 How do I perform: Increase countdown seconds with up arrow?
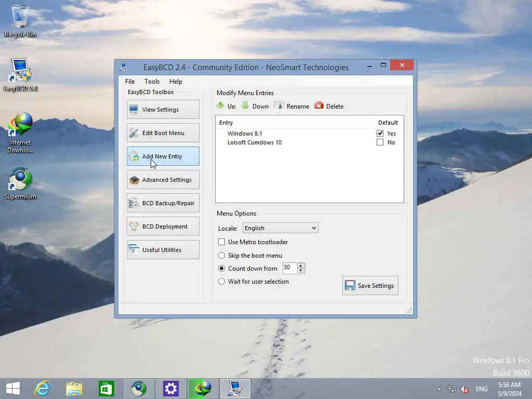(301, 265)
